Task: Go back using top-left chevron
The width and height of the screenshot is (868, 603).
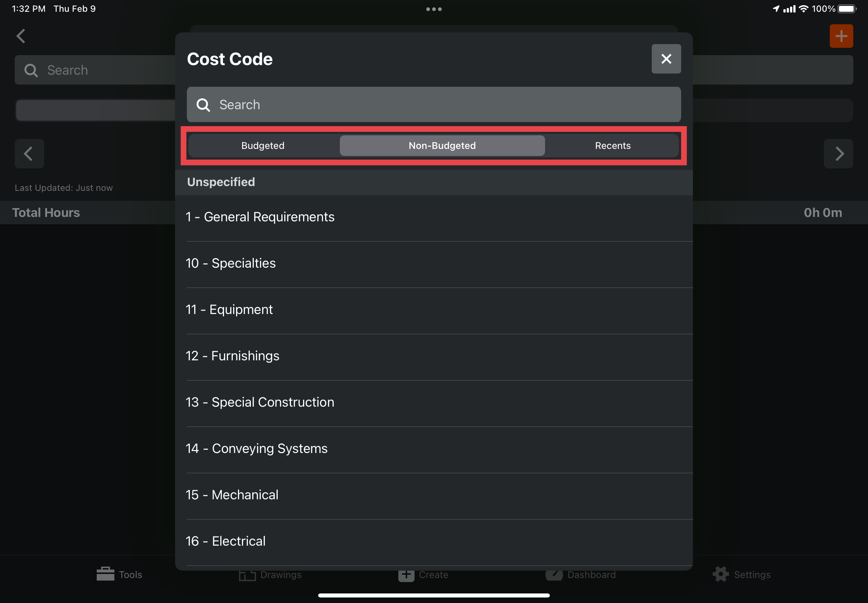Action: coord(21,36)
